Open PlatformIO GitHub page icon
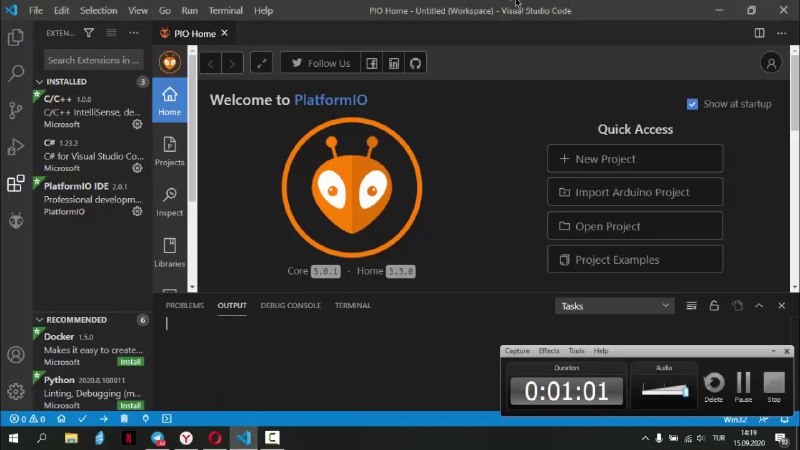Screen dimensions: 800x450 (415, 63)
